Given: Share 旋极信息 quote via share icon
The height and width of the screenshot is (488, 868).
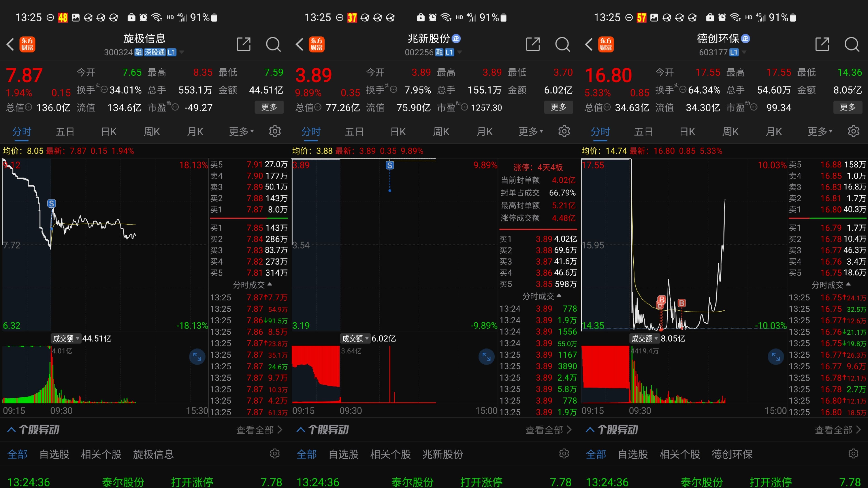Looking at the screenshot, I should click(244, 44).
